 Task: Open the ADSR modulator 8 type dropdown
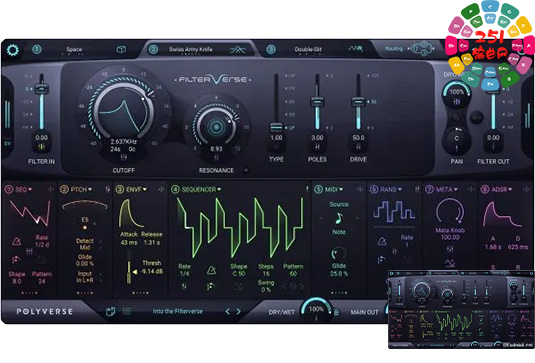coord(502,189)
